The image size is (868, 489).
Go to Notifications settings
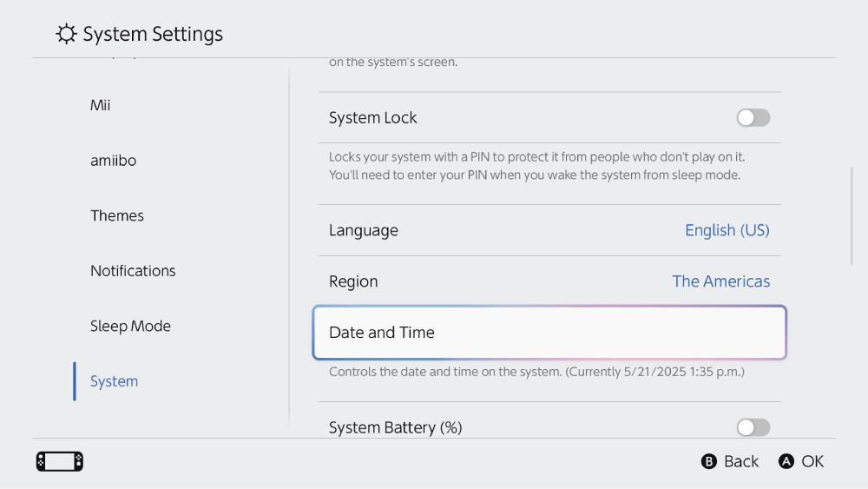[133, 271]
